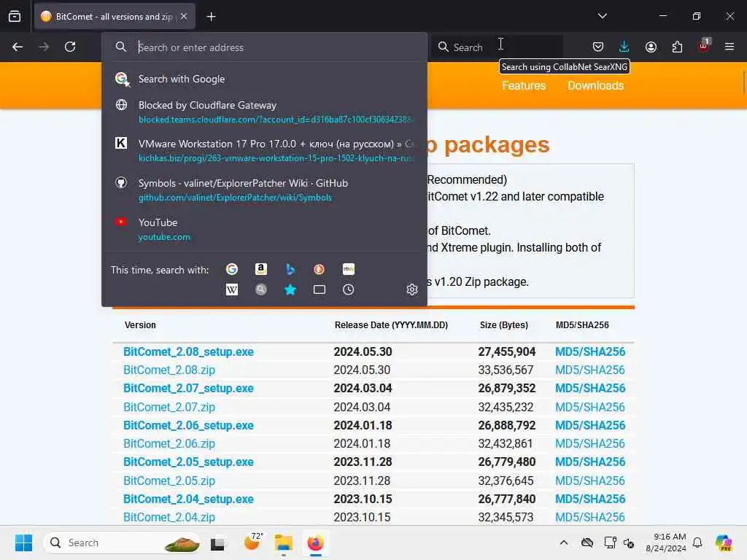747x560 pixels.
Task: Choose Search with Google suggestion
Action: tap(264, 79)
